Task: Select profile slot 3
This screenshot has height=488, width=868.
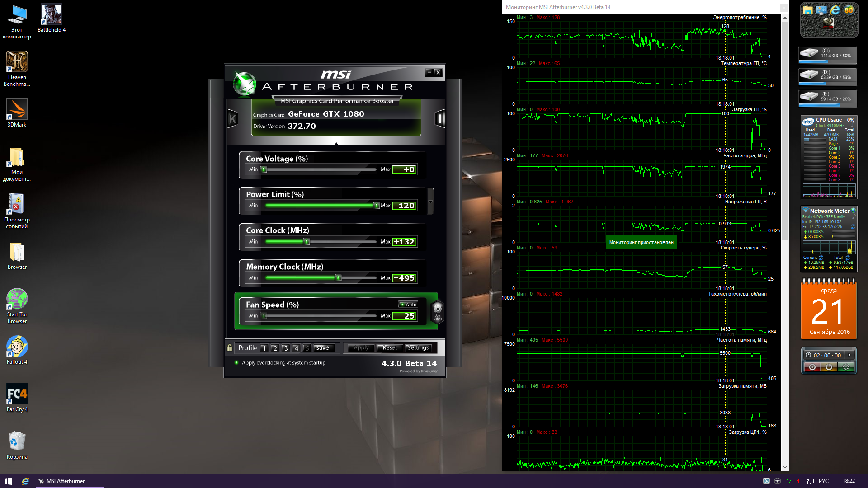Action: (x=286, y=348)
